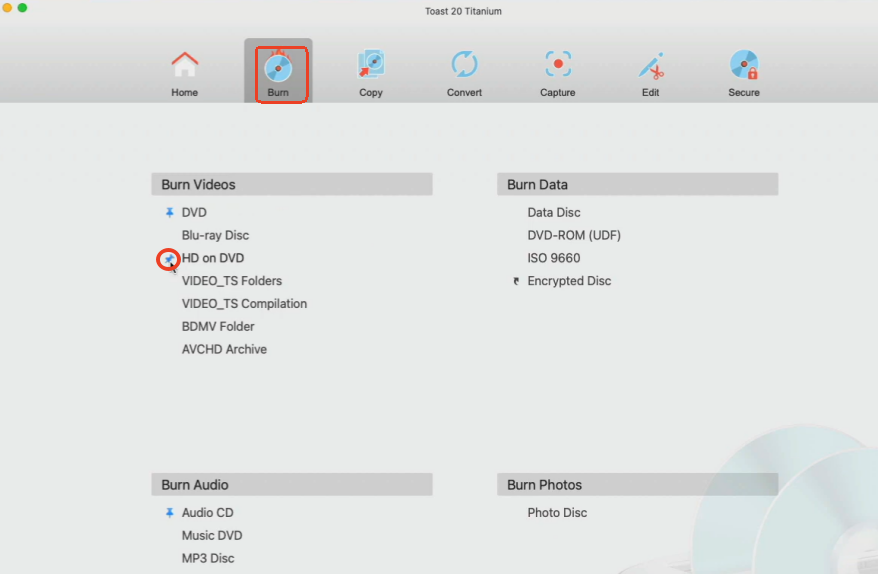Select VIDEO_TS Folders option
Image resolution: width=878 pixels, height=574 pixels.
(231, 282)
